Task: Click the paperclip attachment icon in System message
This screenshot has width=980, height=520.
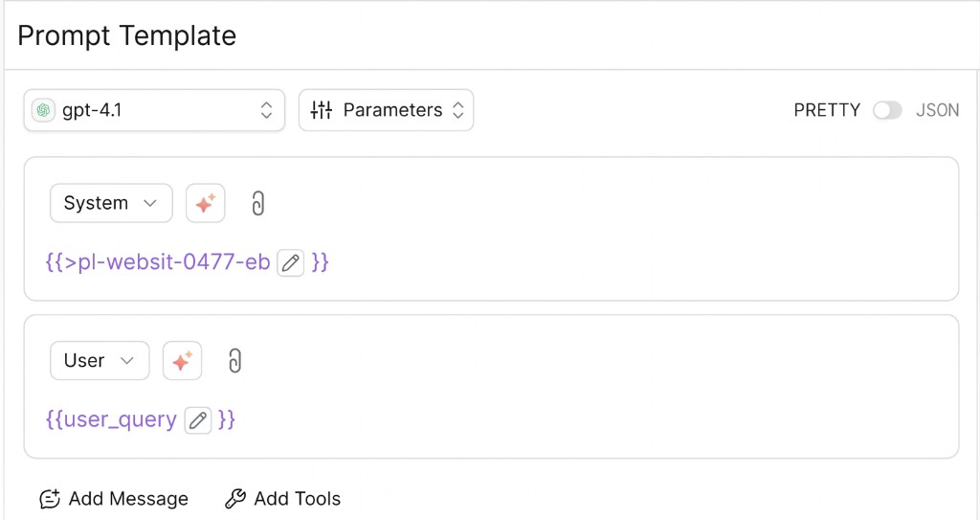Action: pos(258,203)
